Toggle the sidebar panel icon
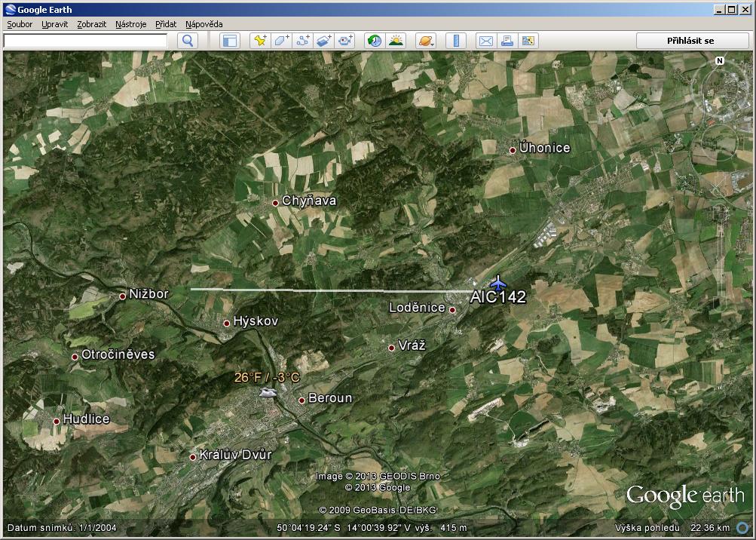Image resolution: width=756 pixels, height=540 pixels. tap(230, 41)
